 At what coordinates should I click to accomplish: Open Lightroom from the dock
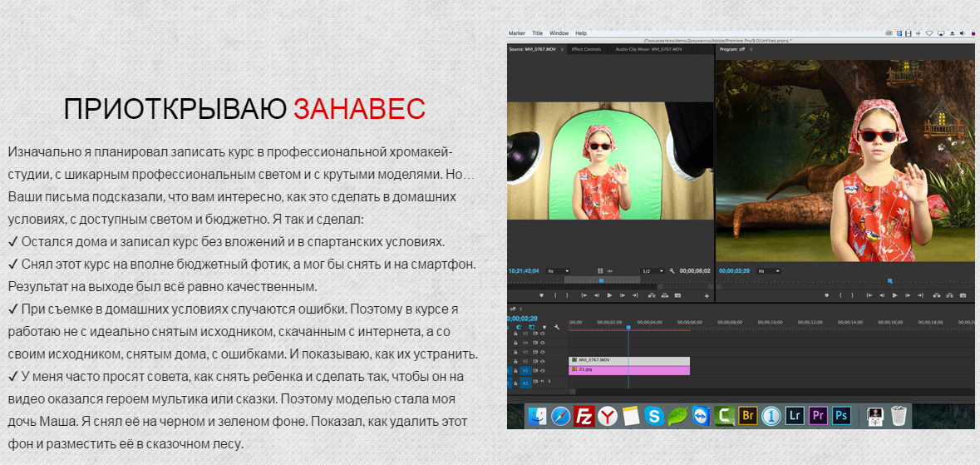pos(794,415)
